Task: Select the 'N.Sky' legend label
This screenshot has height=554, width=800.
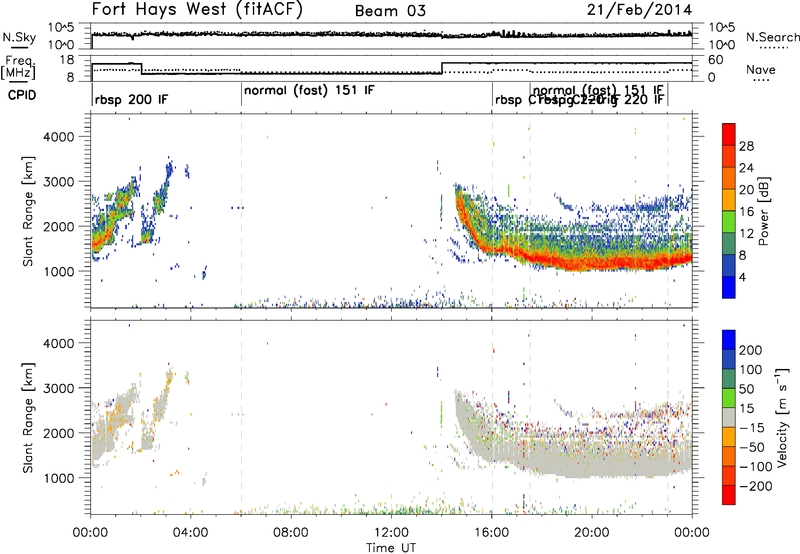Action: click(x=19, y=37)
